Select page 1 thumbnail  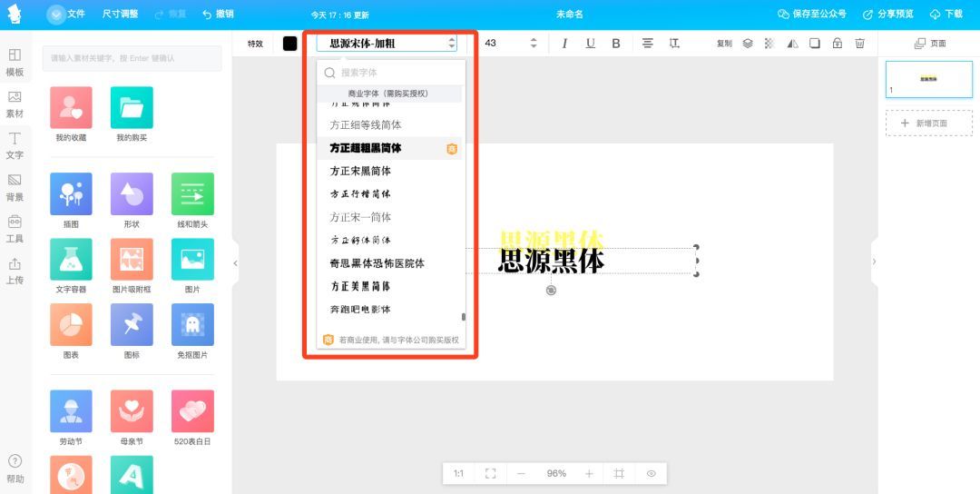click(929, 79)
